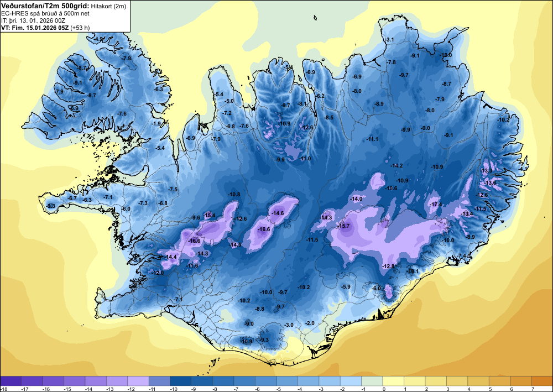Click the '-10.8' temperature value
This screenshot has height=392, width=553.
234,195
